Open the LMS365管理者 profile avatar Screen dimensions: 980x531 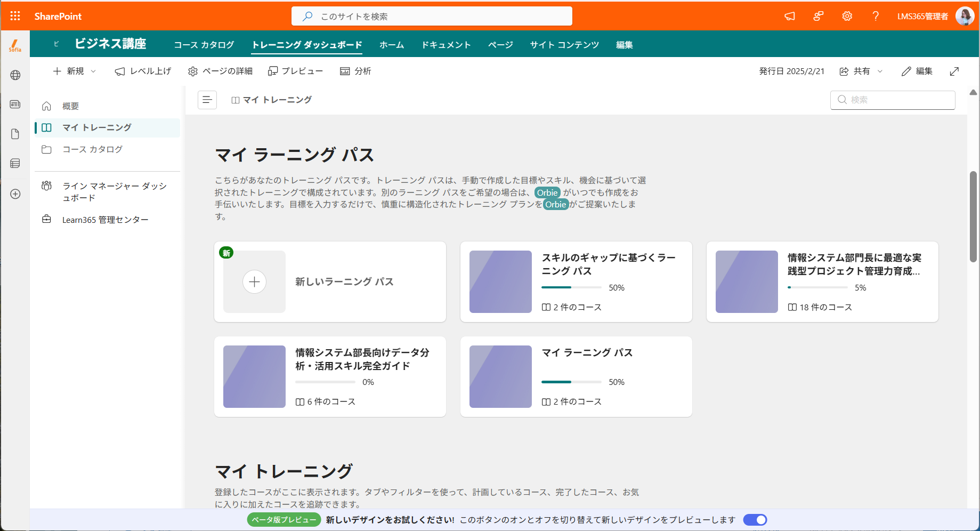click(x=965, y=16)
